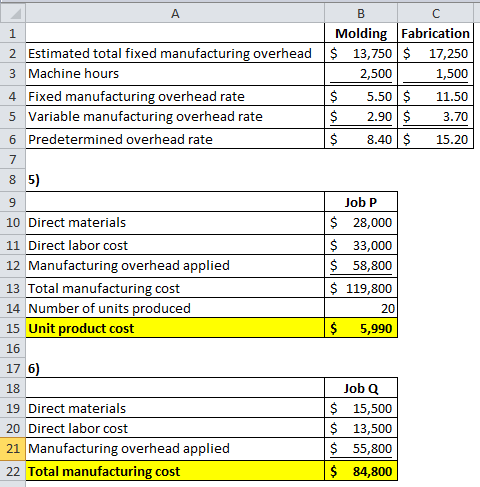Viewport: 480px width, 487px height.
Task: Click the 'Job P' header cell
Action: tap(361, 202)
